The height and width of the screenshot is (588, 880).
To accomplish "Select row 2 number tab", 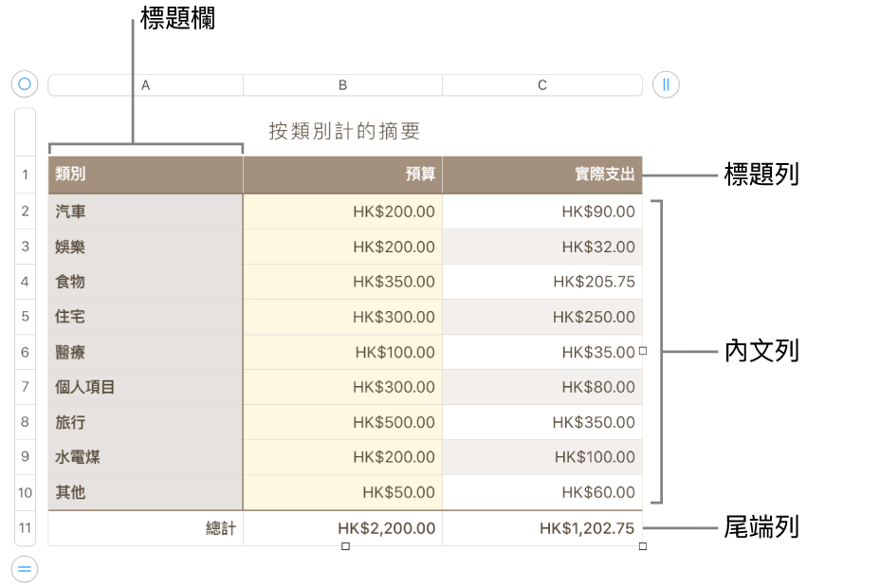I will (x=26, y=211).
